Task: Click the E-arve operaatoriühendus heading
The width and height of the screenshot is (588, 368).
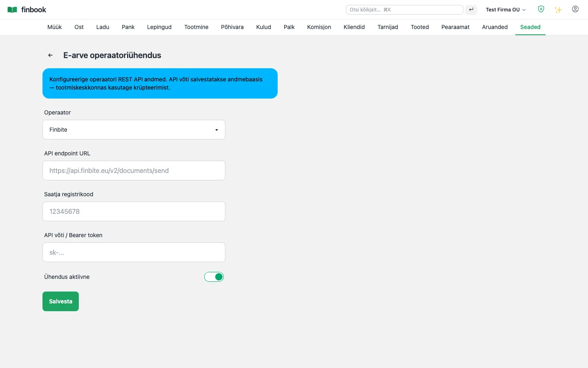Action: tap(112, 55)
